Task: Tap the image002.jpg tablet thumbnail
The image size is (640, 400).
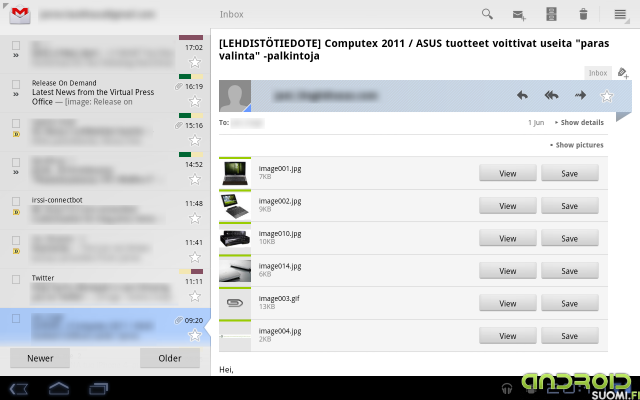Action: point(235,206)
